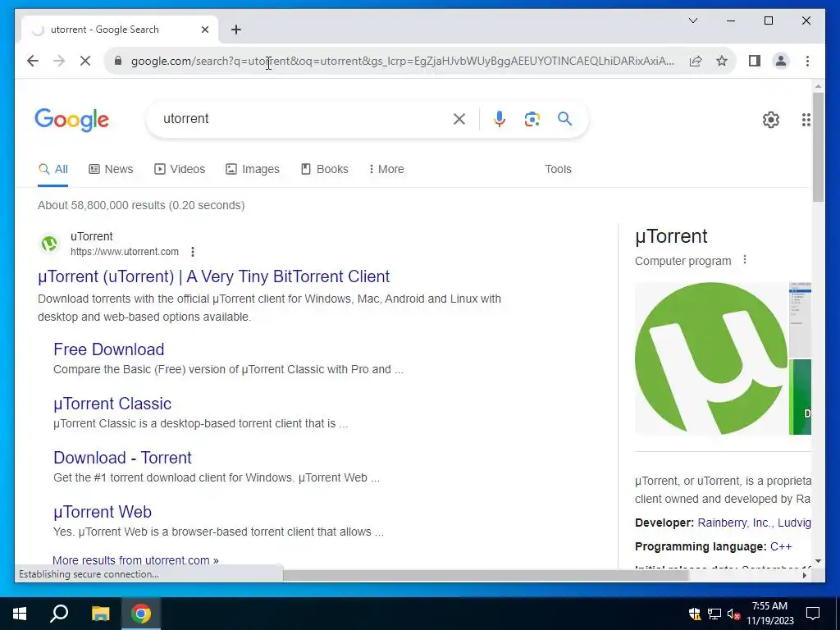Close the utorrent Google Search tab

[x=204, y=30]
